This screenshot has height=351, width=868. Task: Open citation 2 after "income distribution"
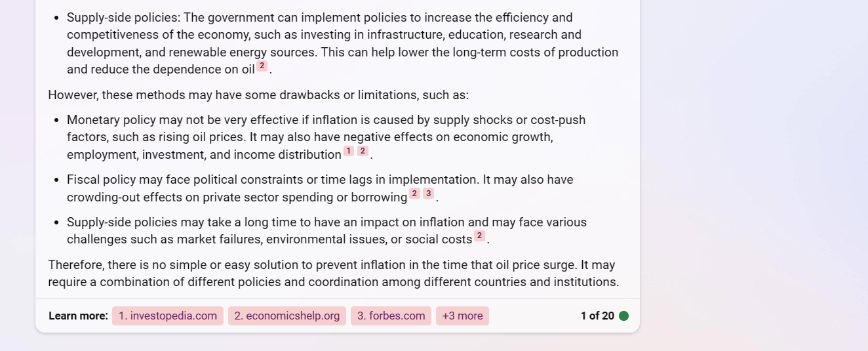pos(363,151)
